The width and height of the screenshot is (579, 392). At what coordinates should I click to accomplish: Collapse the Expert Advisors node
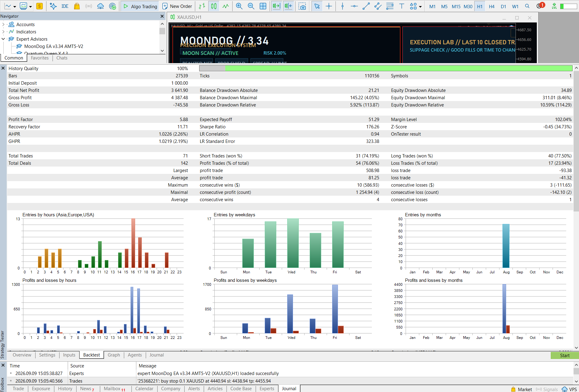coord(3,39)
